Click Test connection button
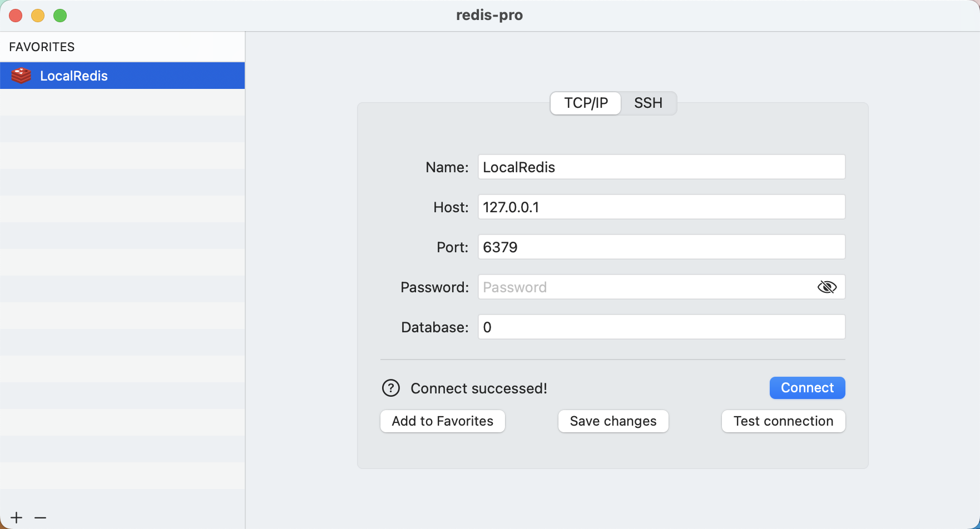The image size is (980, 529). pyautogui.click(x=784, y=421)
